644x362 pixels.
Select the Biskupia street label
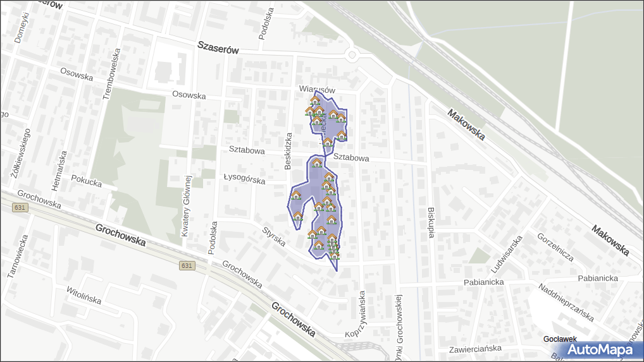[x=431, y=222]
